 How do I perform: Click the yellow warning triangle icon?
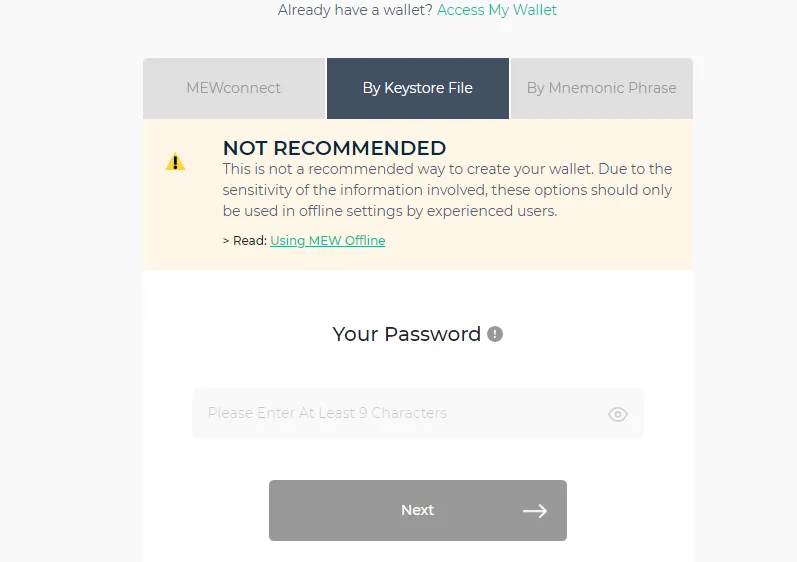175,162
